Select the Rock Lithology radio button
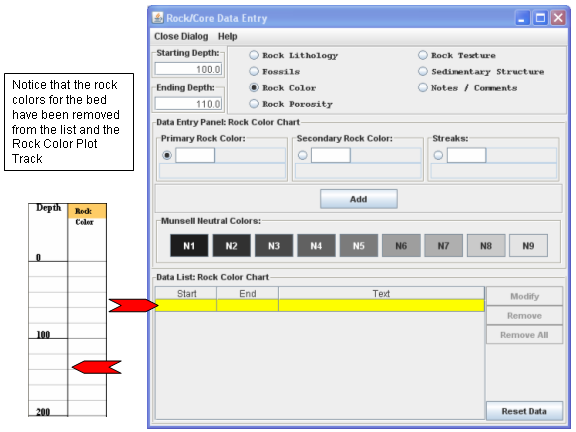 (254, 55)
